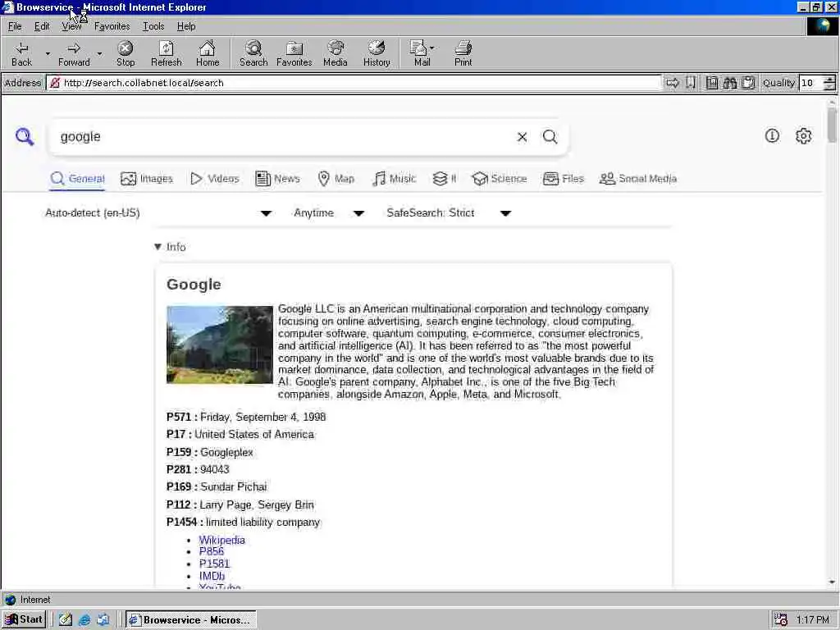The image size is (840, 630).
Task: Open the P1581 link
Action: coord(214,564)
